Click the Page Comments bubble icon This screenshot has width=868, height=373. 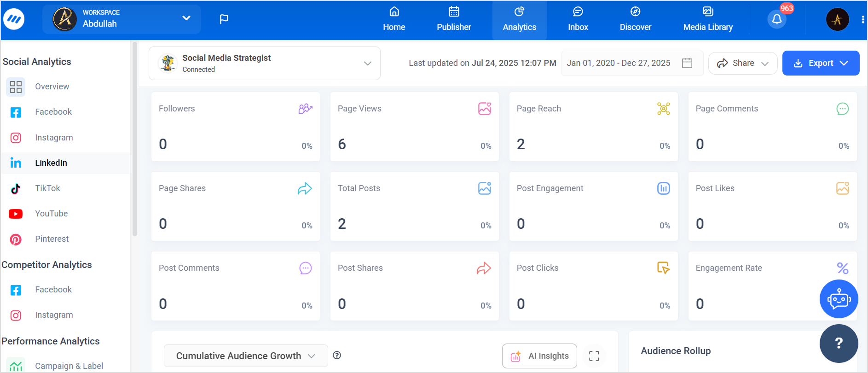843,109
